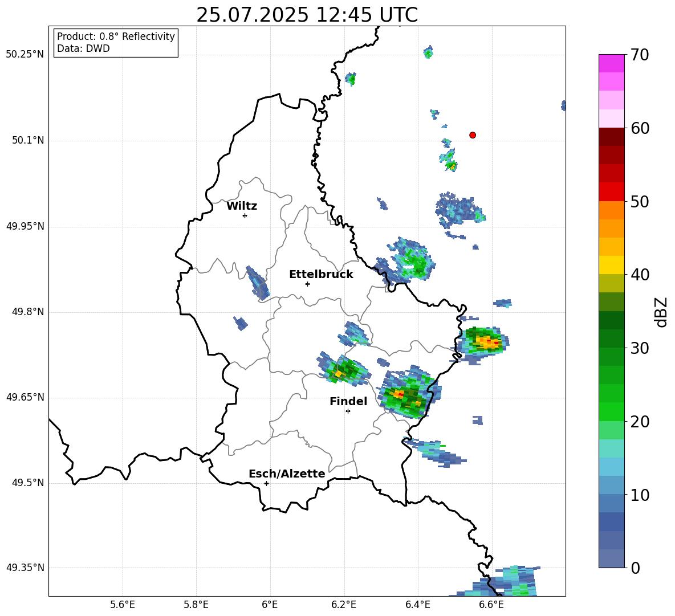Click the Ettelbruck station cross marker

(x=307, y=284)
